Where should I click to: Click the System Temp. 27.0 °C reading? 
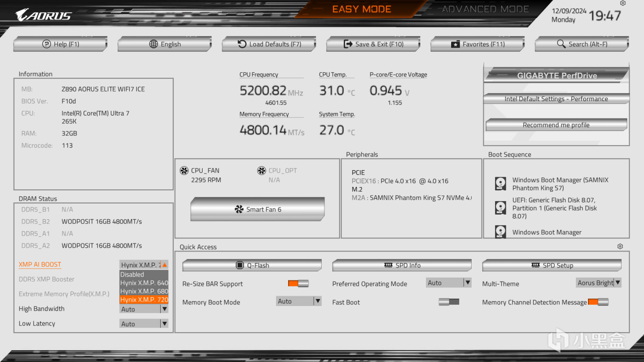point(337,130)
